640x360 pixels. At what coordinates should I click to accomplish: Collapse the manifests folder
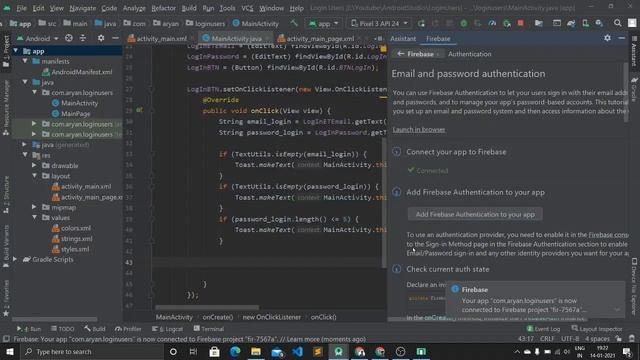[x=25, y=61]
